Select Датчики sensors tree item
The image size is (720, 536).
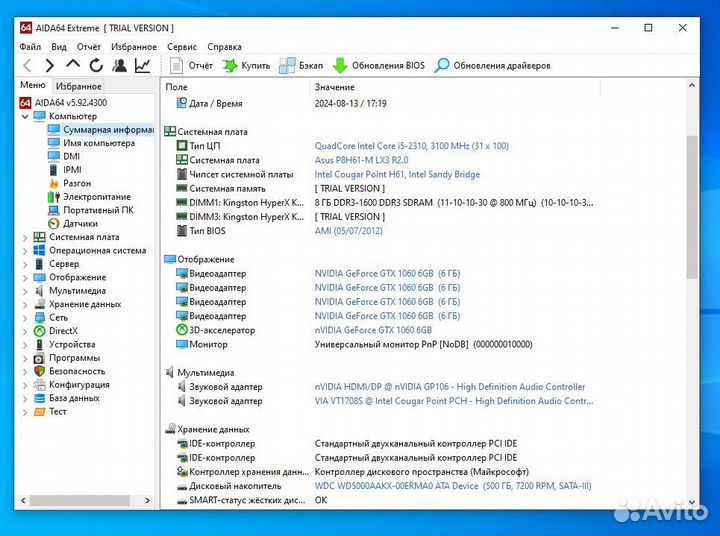[73, 224]
